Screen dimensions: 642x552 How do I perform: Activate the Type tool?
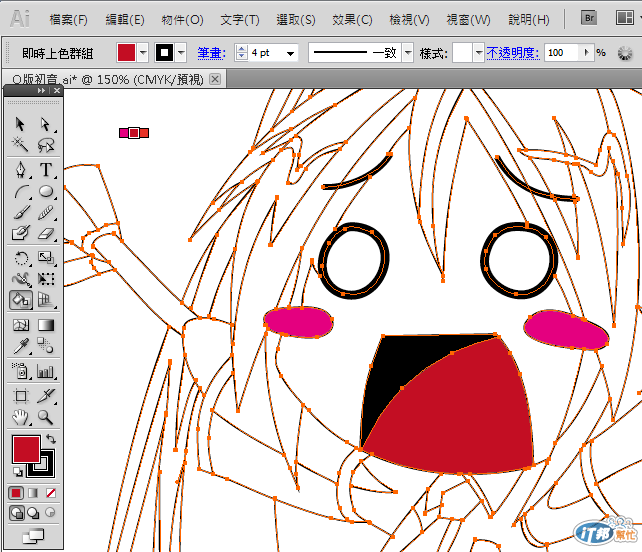(45, 169)
